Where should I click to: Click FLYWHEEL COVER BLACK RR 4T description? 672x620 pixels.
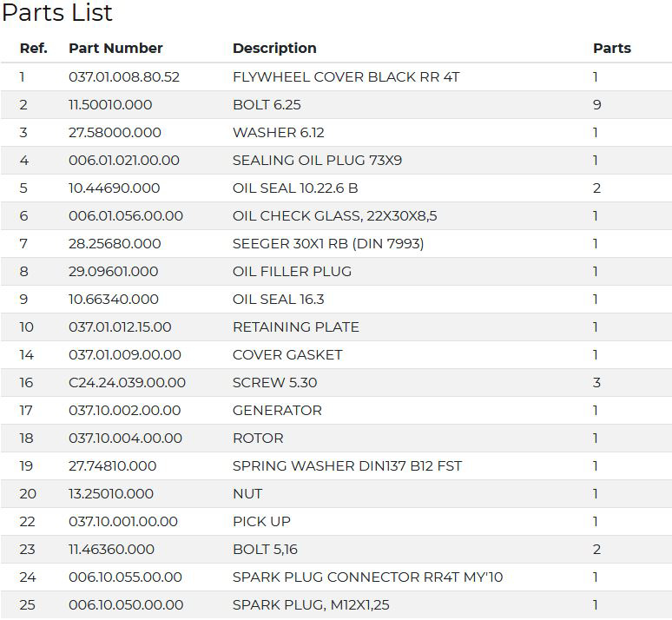(x=346, y=76)
